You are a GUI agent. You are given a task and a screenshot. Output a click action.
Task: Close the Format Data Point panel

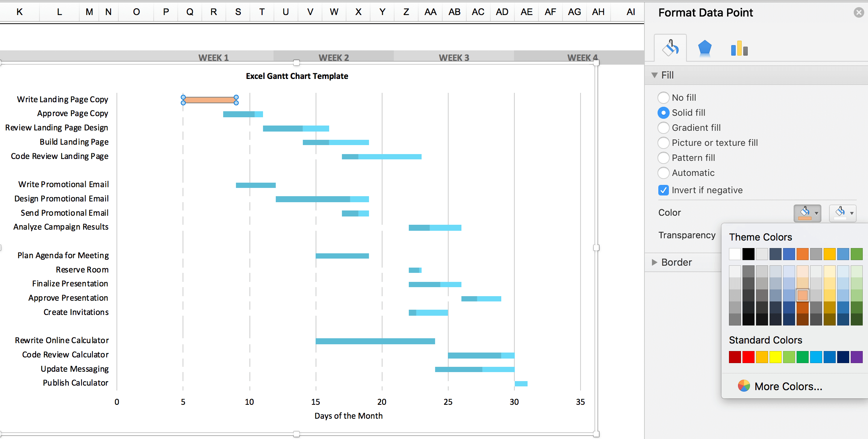pyautogui.click(x=859, y=12)
